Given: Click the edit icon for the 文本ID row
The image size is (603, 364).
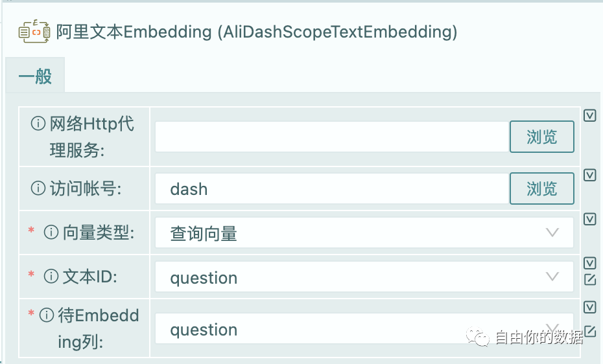Looking at the screenshot, I should pos(589,280).
